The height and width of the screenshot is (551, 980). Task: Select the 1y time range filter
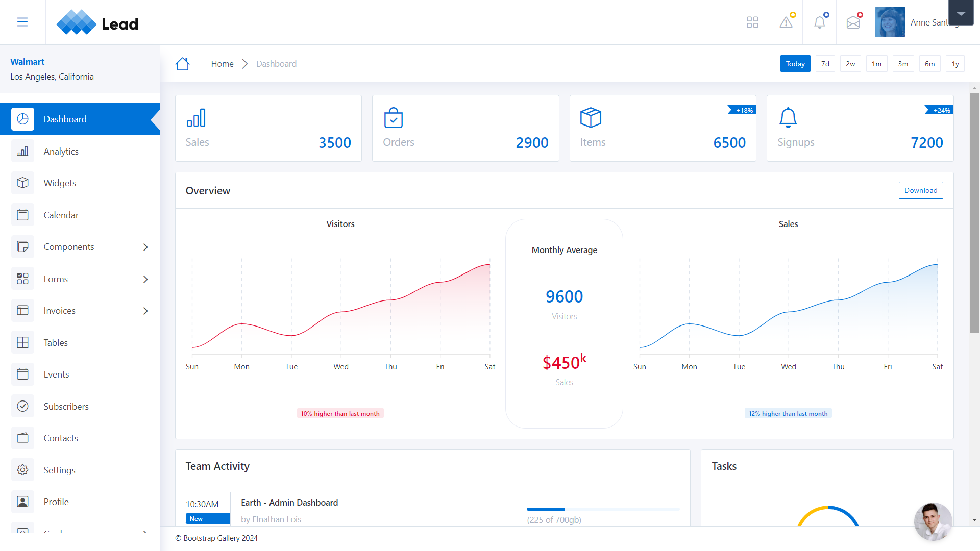(955, 63)
